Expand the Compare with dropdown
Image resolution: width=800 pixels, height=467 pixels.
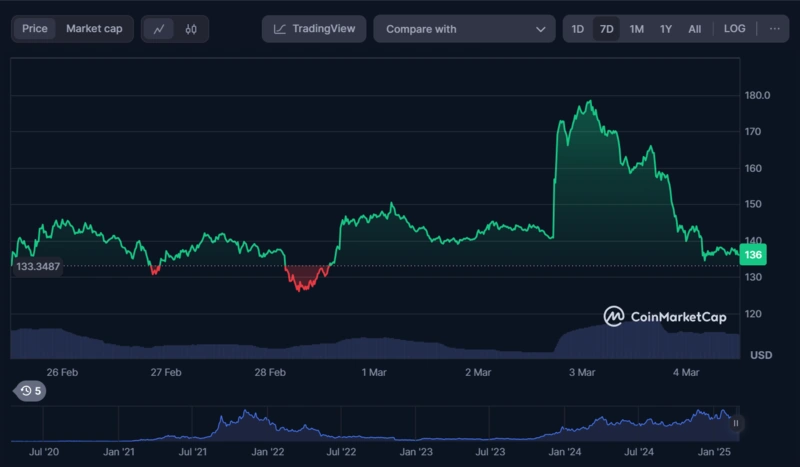464,29
